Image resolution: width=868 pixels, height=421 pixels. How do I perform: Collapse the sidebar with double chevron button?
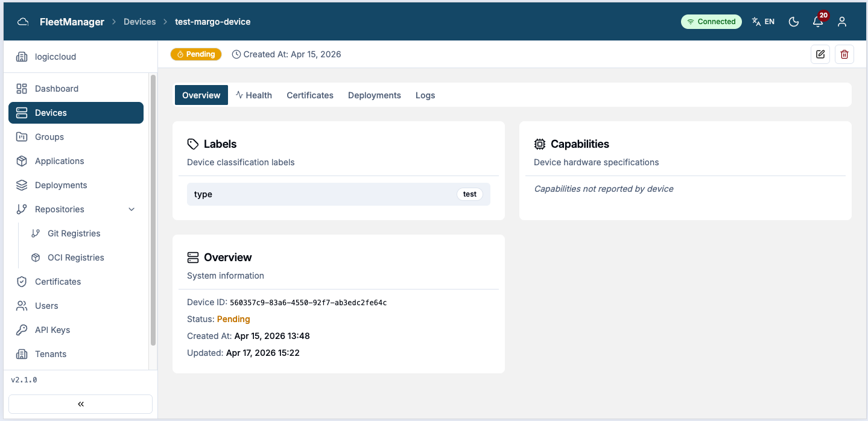(x=81, y=404)
